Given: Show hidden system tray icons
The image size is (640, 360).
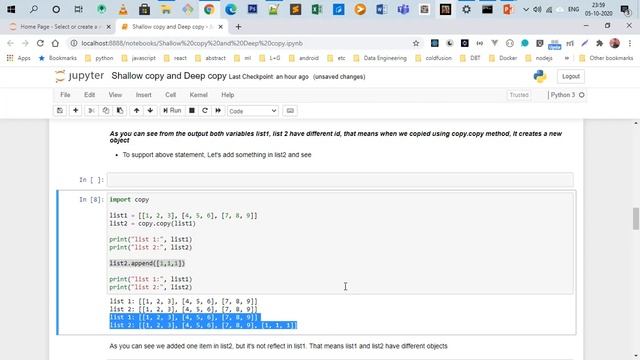Looking at the screenshot, I should [526, 9].
